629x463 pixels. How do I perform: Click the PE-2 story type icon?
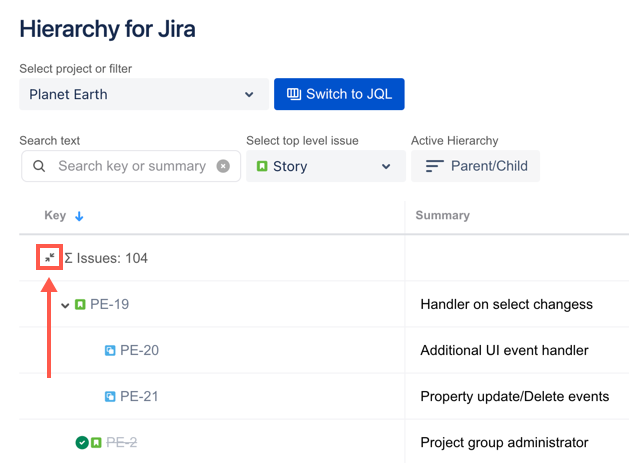point(96,443)
